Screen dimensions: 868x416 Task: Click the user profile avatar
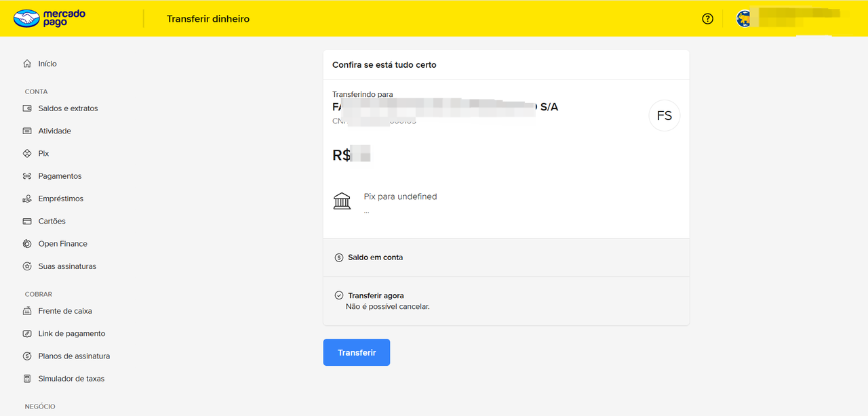744,19
